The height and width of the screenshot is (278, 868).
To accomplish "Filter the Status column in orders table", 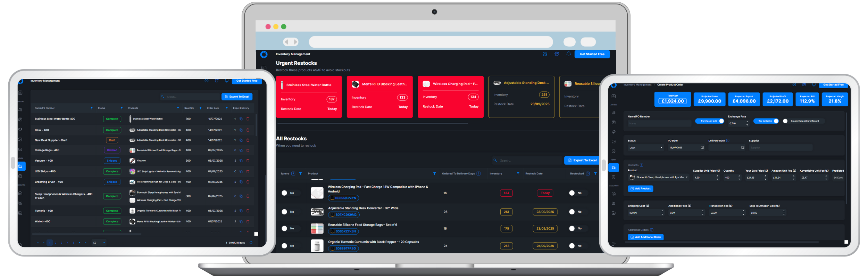I will 122,108.
